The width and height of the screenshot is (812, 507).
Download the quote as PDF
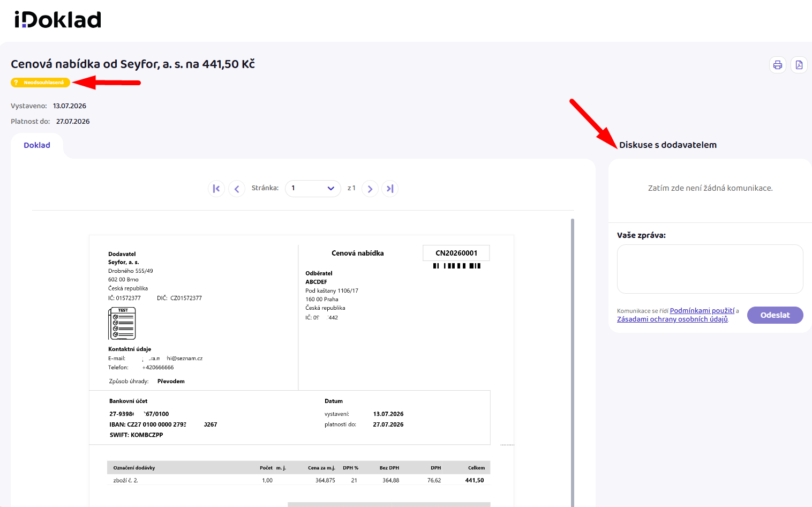799,65
